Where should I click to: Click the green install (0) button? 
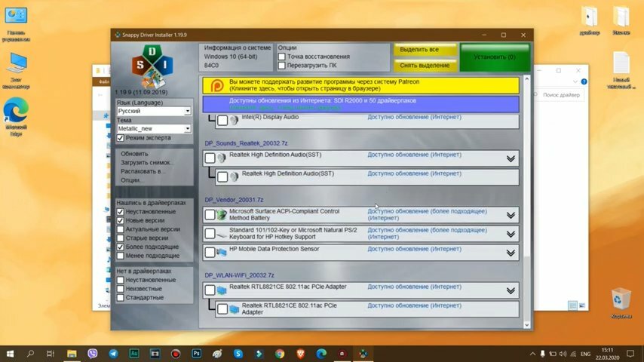[x=495, y=57]
